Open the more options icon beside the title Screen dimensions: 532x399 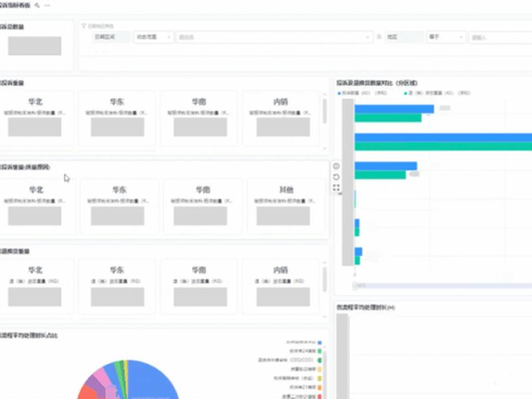tap(47, 5)
